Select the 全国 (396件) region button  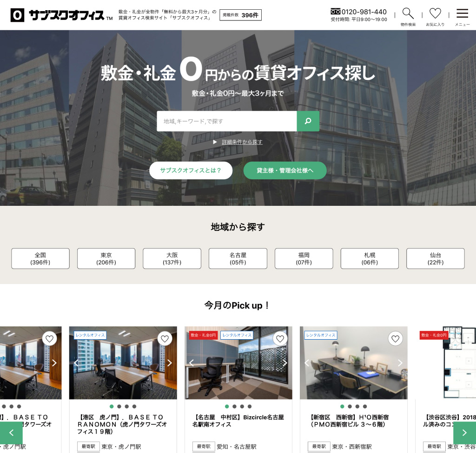pyautogui.click(x=40, y=258)
